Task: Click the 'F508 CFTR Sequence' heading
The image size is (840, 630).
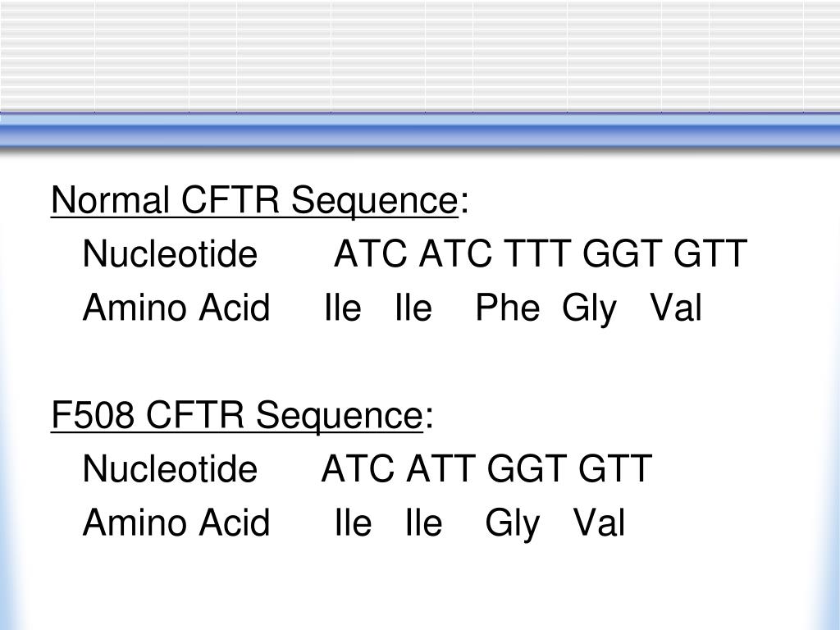Action: pos(237,415)
